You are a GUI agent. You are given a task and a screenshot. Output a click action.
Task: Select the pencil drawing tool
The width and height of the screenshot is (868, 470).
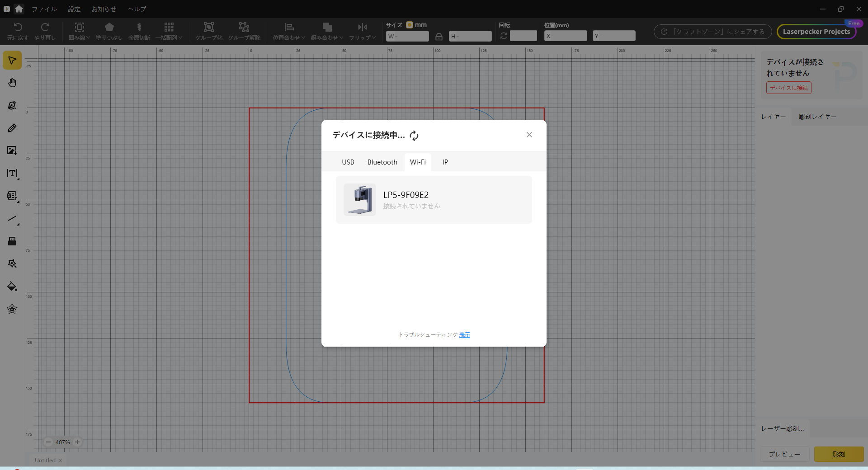click(12, 128)
